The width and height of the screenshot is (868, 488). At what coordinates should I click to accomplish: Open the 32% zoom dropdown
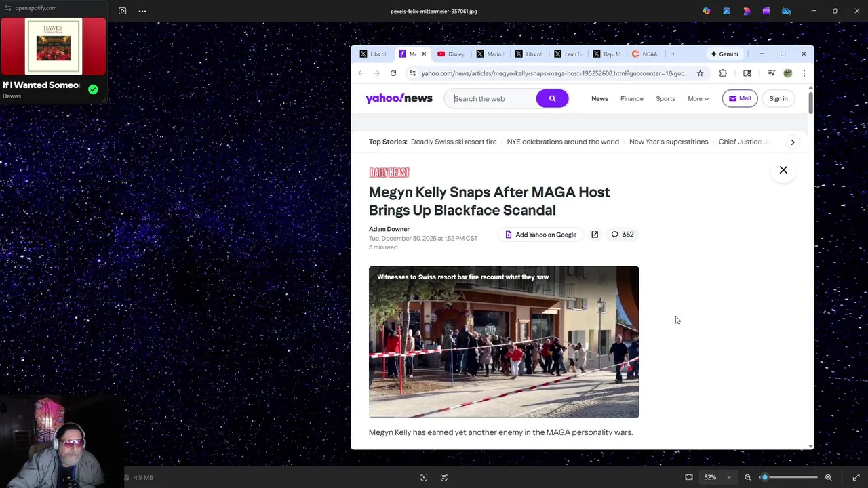(717, 477)
